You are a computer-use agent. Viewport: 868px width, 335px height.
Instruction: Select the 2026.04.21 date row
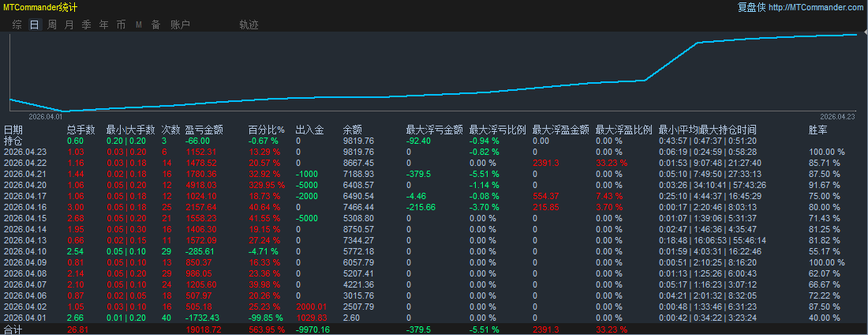coord(25,174)
